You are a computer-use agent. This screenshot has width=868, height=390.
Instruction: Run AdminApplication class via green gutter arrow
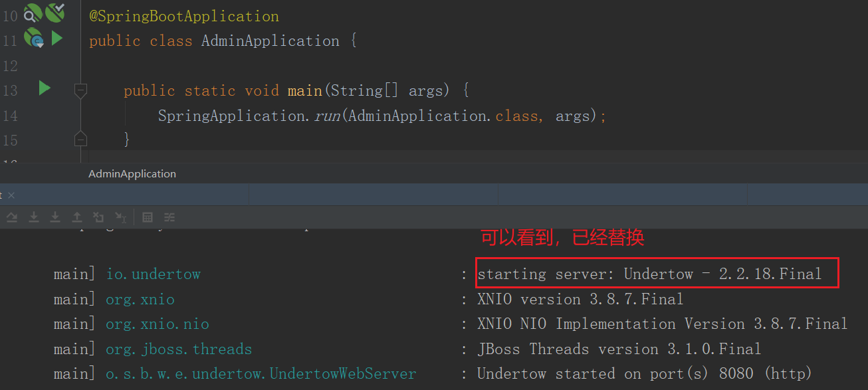(57, 39)
